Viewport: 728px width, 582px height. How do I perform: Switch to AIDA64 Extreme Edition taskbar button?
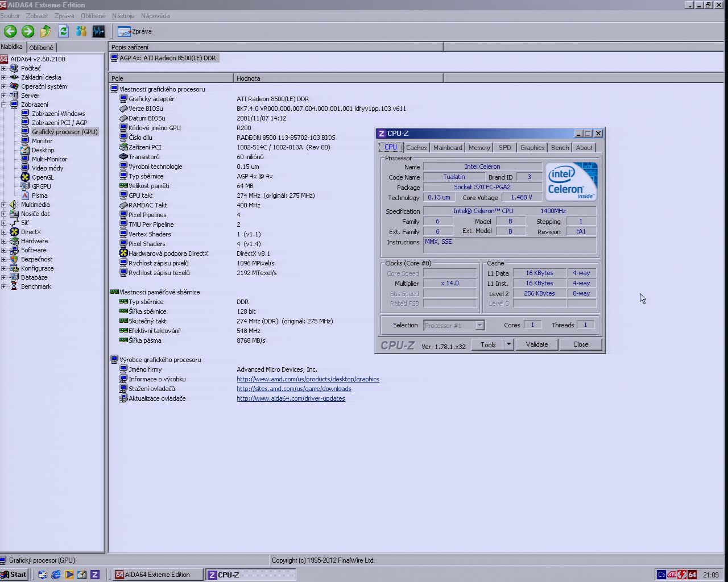pos(158,575)
